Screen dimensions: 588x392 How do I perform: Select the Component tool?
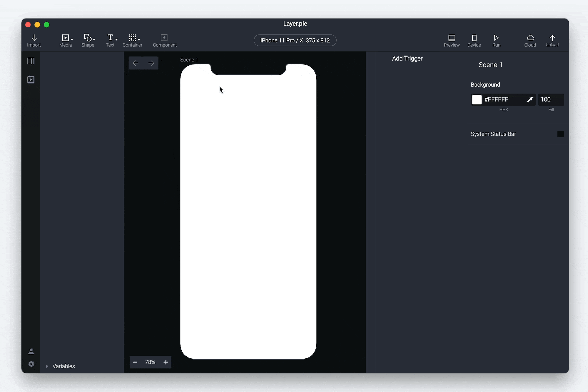click(x=165, y=40)
